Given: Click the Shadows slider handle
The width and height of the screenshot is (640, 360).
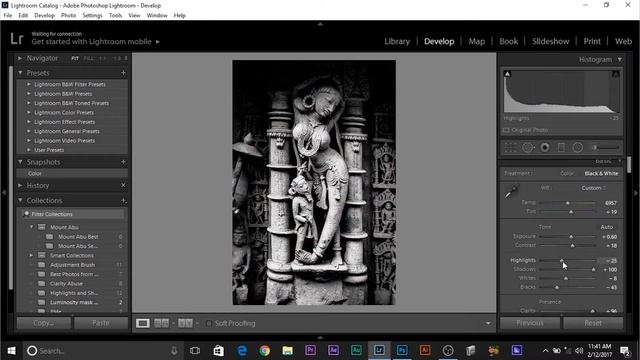Looking at the screenshot, I should coord(593,269).
